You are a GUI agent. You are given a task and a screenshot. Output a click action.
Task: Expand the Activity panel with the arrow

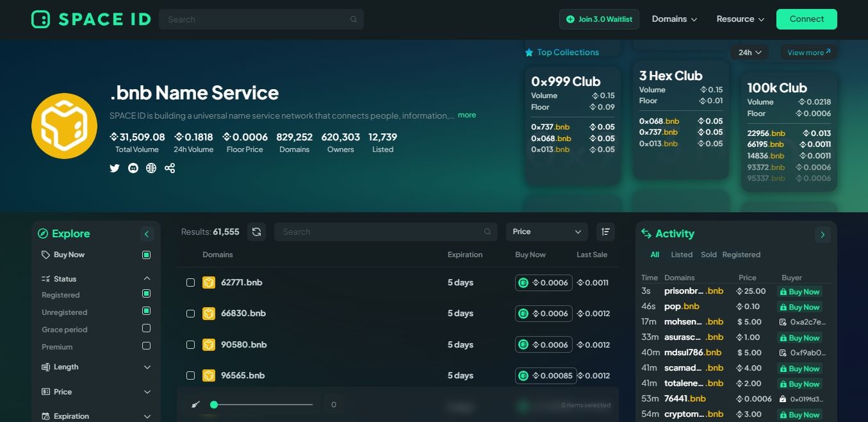(x=823, y=235)
